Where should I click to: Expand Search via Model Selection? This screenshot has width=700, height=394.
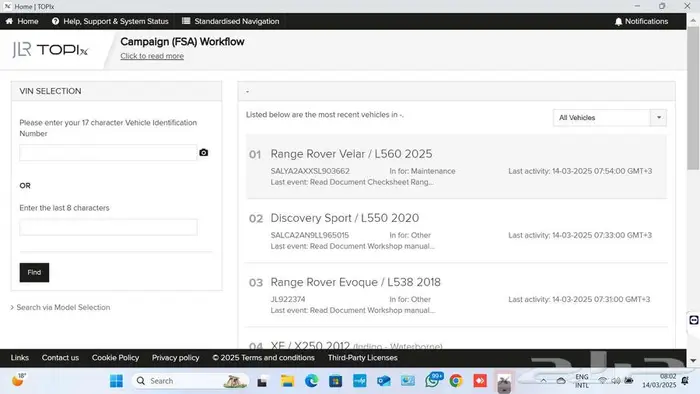[x=60, y=307]
